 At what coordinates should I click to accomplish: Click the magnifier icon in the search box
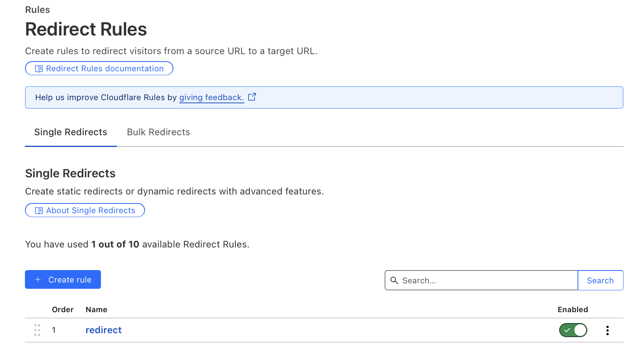point(394,280)
